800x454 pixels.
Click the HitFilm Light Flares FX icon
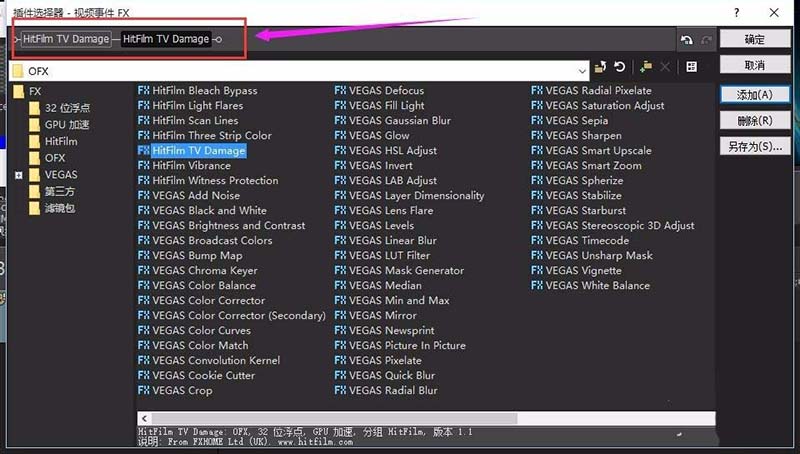144,106
